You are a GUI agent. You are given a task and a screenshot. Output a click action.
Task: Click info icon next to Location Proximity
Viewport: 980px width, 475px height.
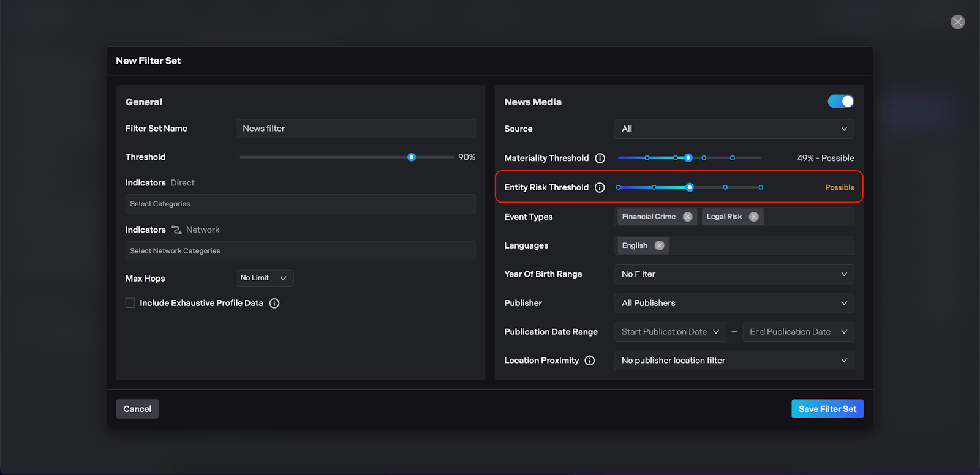tap(590, 361)
